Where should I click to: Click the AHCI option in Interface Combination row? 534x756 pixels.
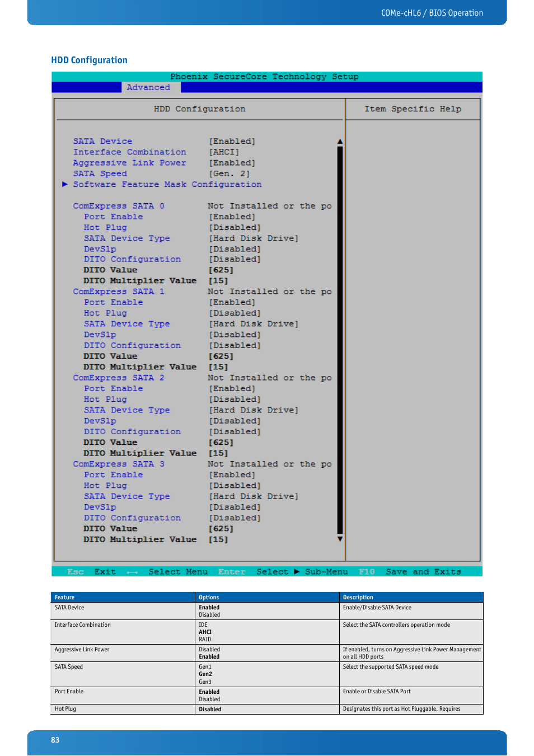[205, 632]
